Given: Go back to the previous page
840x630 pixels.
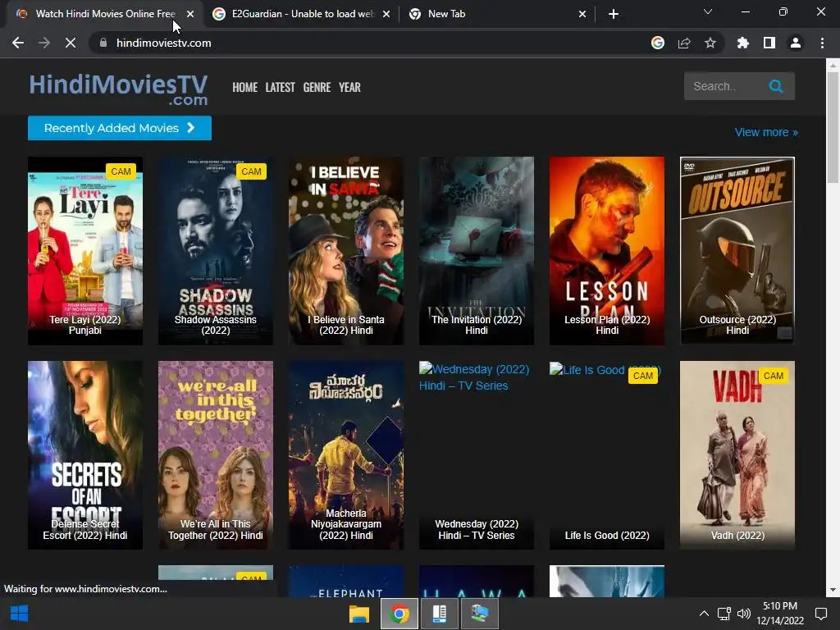Looking at the screenshot, I should point(18,43).
